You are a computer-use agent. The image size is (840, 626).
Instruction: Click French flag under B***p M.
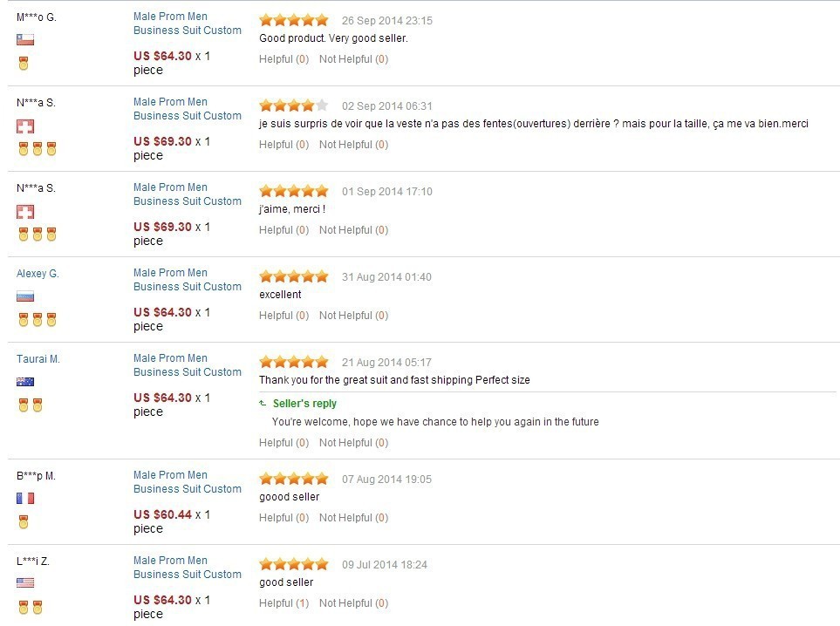coord(25,499)
